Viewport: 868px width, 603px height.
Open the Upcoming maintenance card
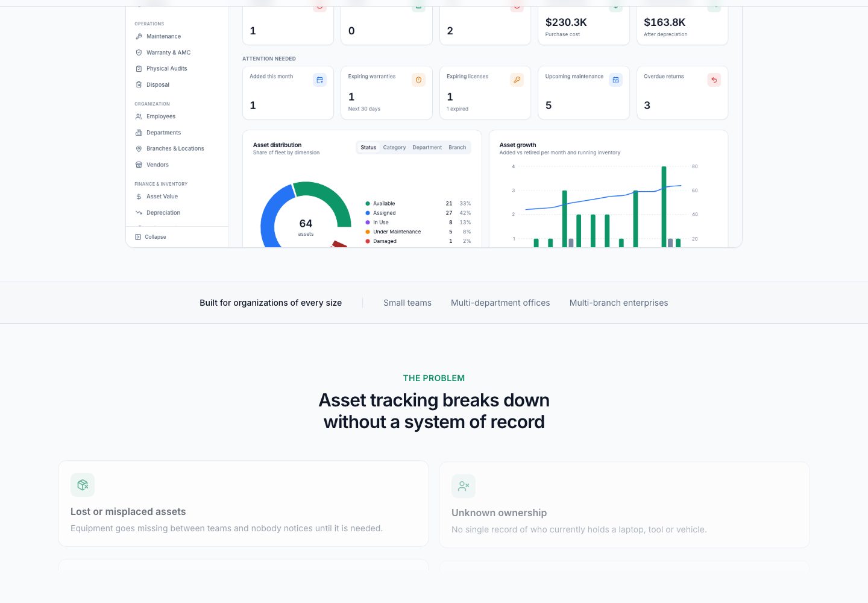[x=583, y=93]
